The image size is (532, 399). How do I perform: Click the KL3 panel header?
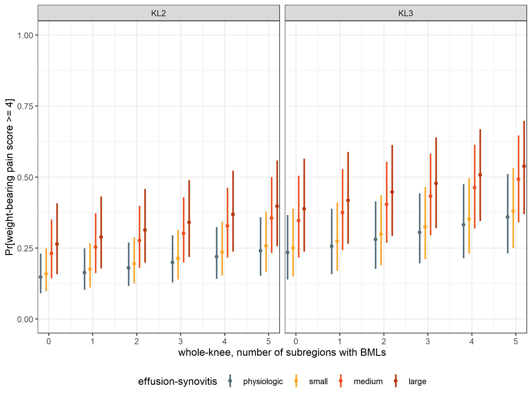[x=405, y=13]
